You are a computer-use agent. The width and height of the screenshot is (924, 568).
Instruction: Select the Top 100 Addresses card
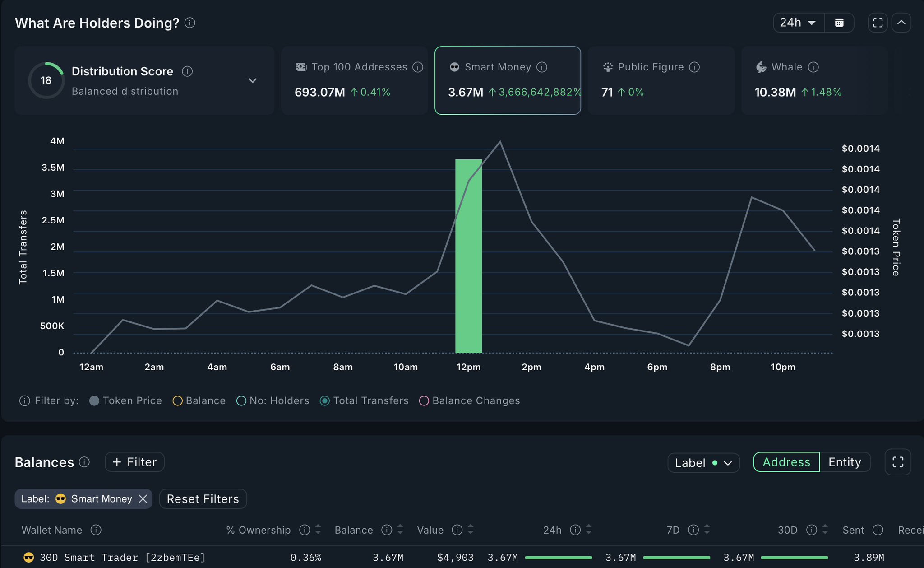pos(354,80)
